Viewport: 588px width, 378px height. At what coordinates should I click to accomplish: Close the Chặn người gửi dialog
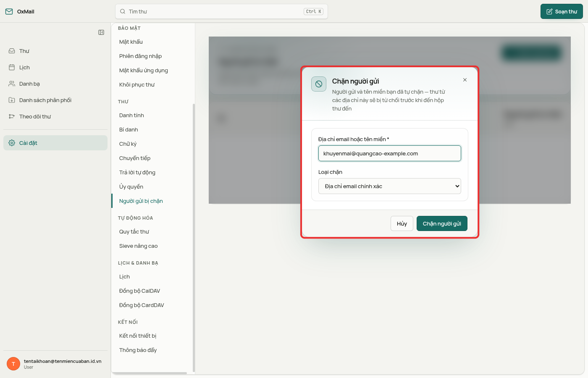465,80
